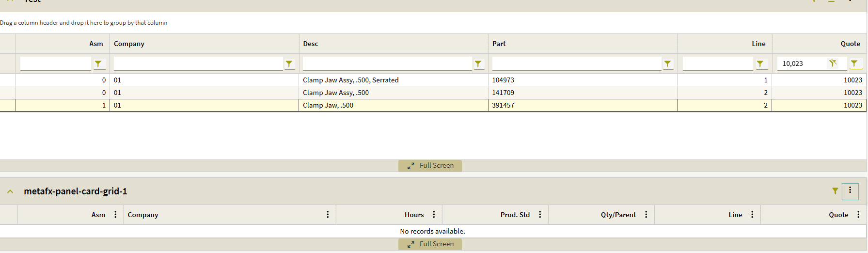Open column menu for lower grid Asm column
Screen dimensions: 868x253
[x=115, y=215]
